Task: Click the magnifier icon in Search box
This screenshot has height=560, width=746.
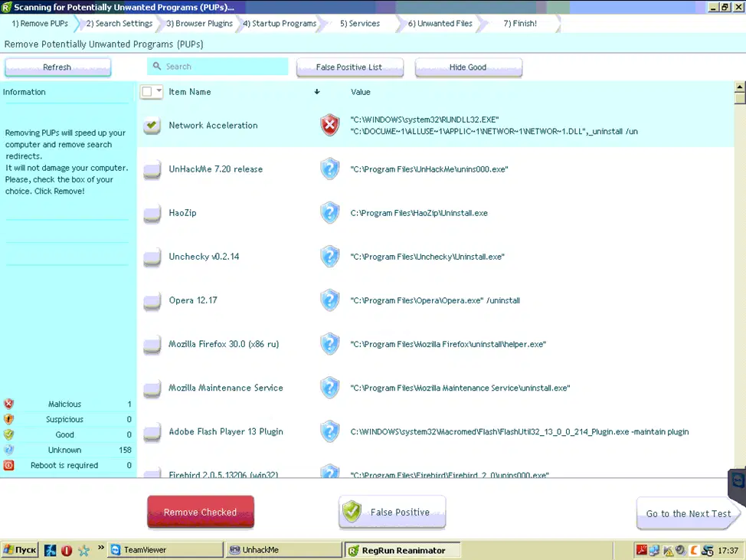Action: pyautogui.click(x=156, y=66)
